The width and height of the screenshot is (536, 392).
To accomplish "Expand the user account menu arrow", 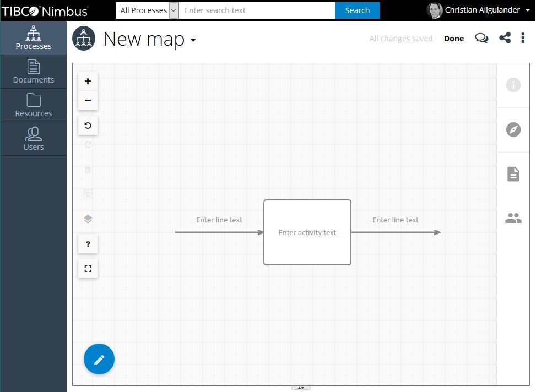I will coord(528,10).
